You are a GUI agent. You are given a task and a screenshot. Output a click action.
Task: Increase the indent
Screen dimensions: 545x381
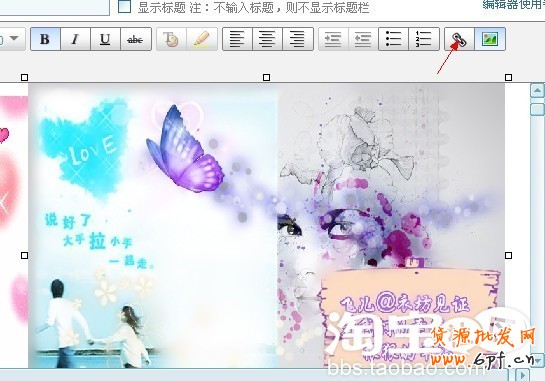333,39
